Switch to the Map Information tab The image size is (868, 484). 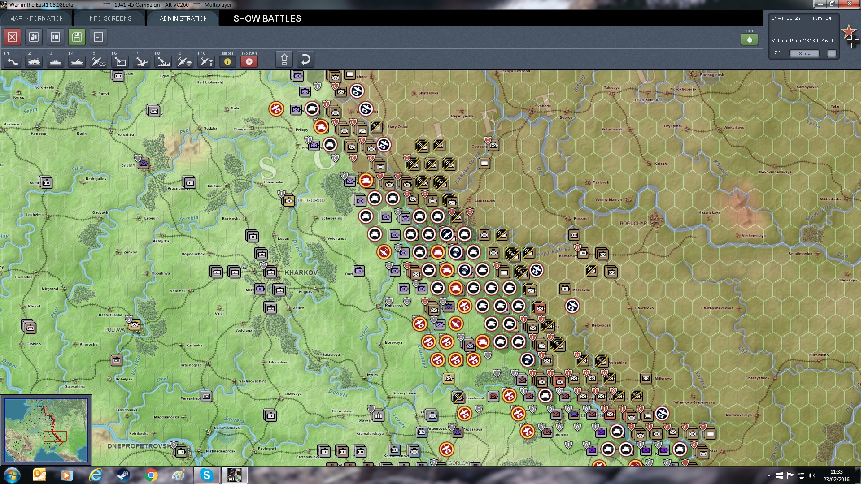click(36, 18)
